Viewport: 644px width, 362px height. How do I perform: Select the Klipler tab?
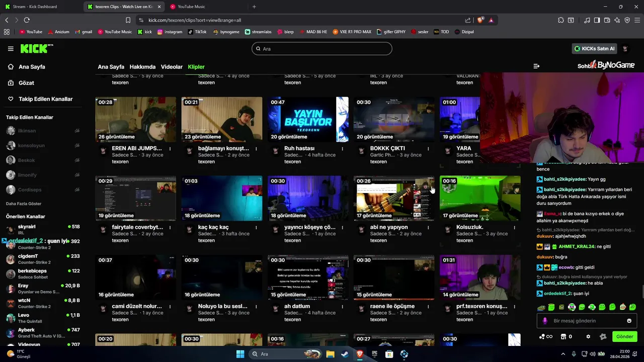196,67
